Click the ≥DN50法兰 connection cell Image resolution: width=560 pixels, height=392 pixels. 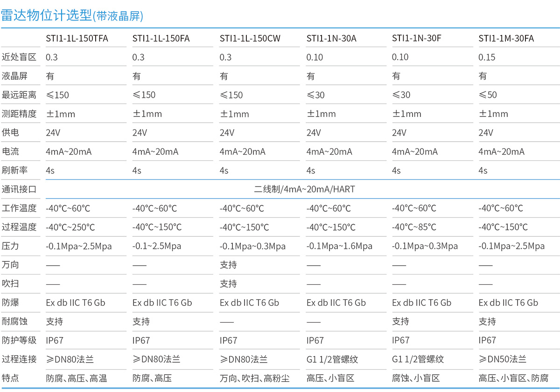pos(503,359)
